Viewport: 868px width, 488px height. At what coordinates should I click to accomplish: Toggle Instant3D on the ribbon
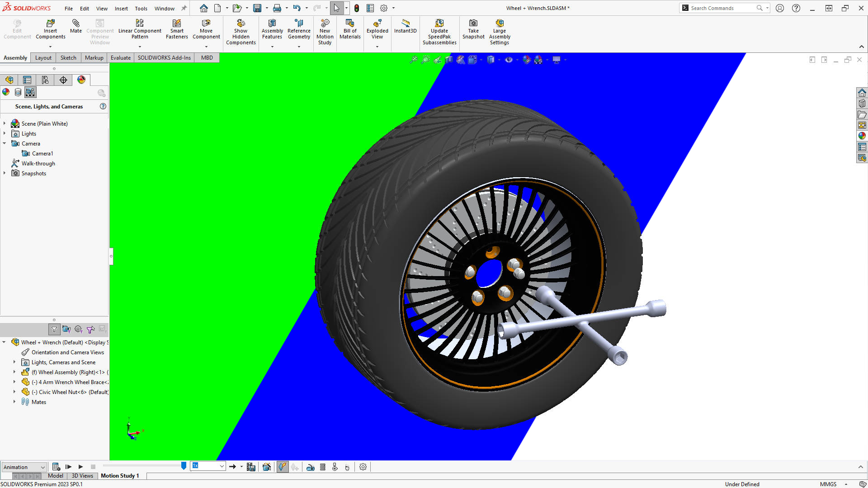[x=405, y=28]
